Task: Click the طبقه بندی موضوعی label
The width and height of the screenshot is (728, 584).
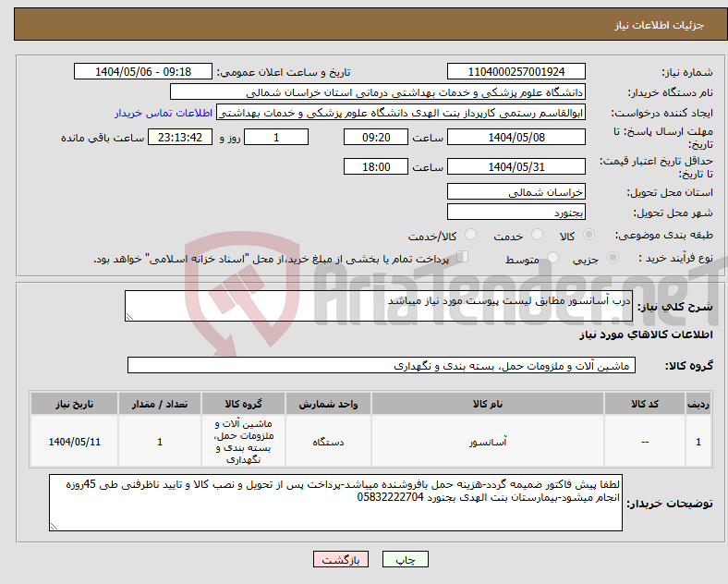Action: [664, 236]
